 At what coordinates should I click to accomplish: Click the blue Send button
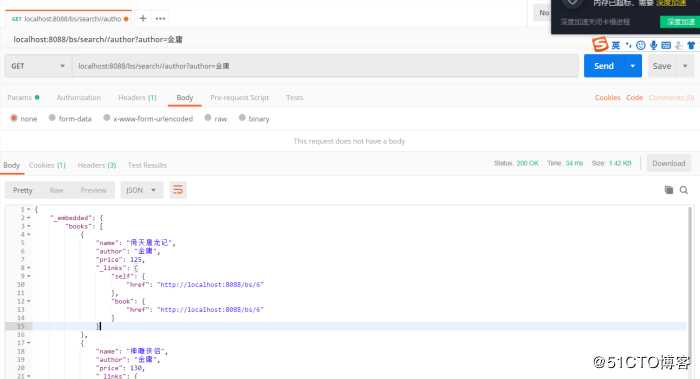click(x=604, y=66)
